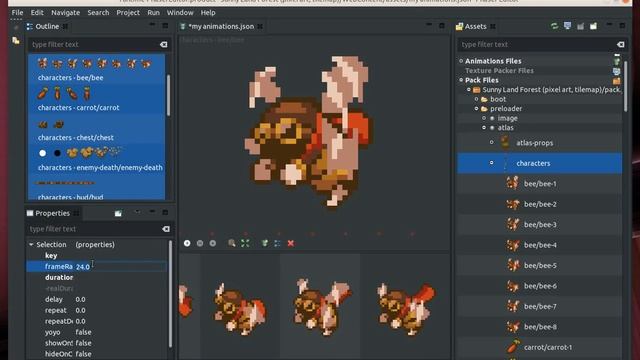Select the Outline panel tab
The height and width of the screenshot is (360, 640).
tap(47, 27)
